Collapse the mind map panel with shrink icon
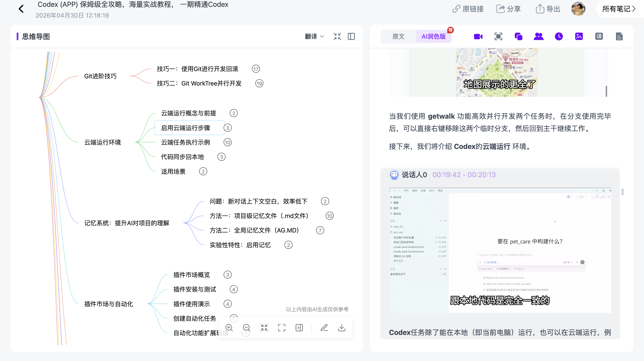This screenshot has width=644, height=361. coord(337,37)
